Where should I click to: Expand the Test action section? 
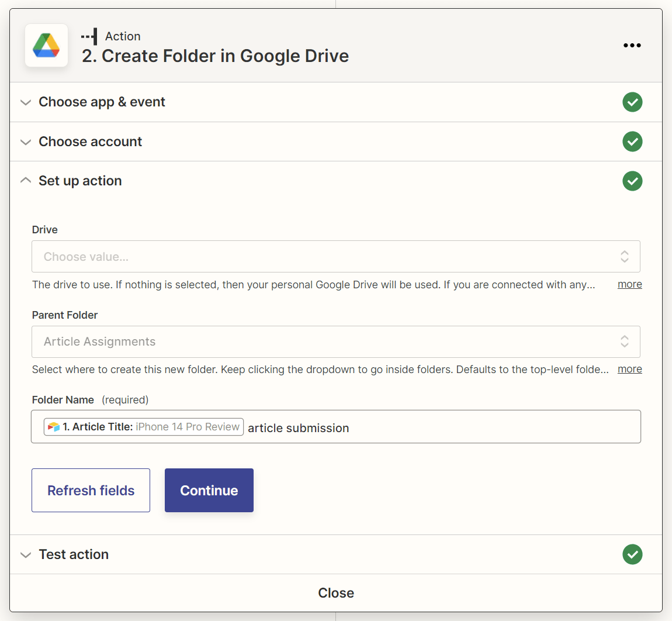26,554
